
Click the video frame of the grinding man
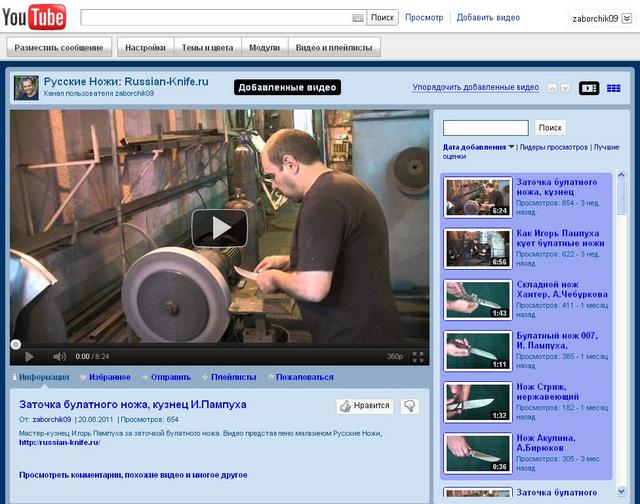point(220,226)
